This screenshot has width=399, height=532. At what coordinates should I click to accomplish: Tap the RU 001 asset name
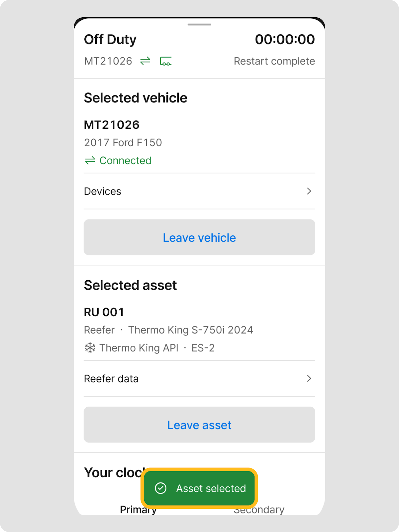(104, 312)
